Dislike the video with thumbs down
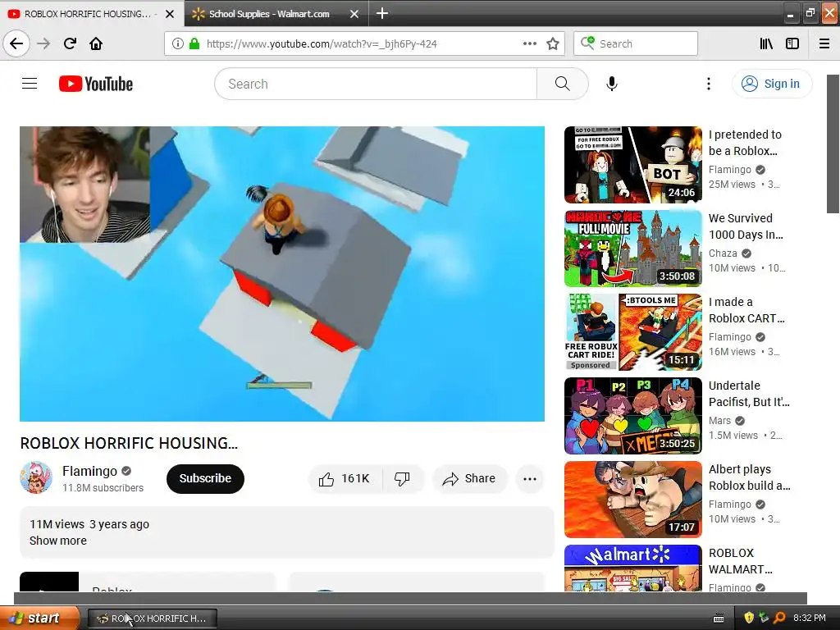 pyautogui.click(x=402, y=478)
